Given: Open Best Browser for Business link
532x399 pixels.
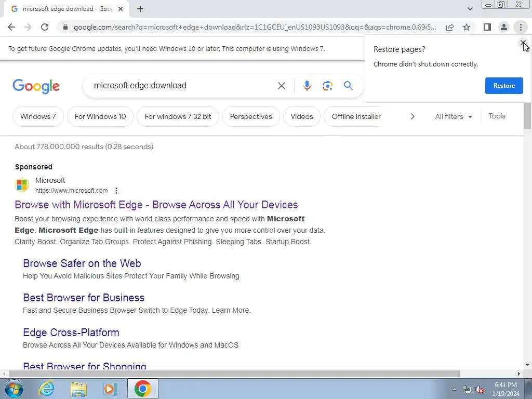Looking at the screenshot, I should pyautogui.click(x=84, y=298).
